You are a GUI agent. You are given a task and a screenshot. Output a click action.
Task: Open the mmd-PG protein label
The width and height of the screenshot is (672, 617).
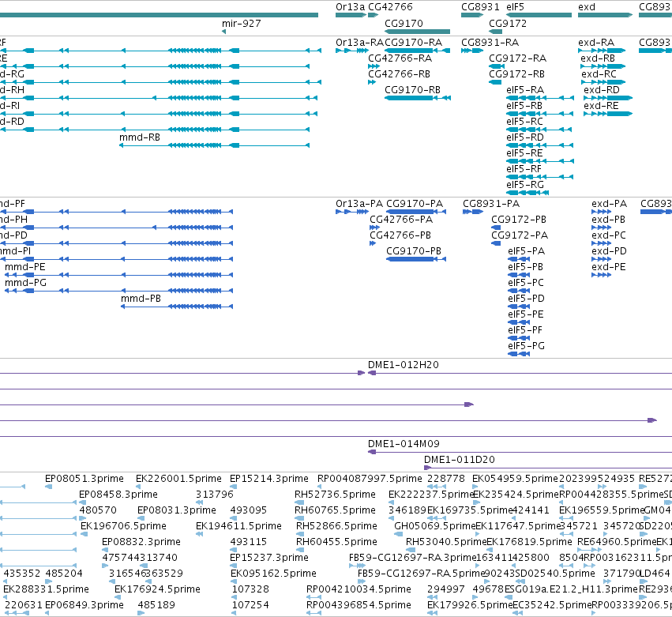click(x=26, y=283)
